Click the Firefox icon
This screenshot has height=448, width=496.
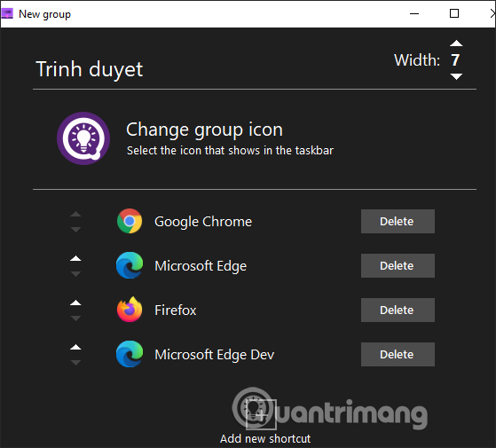pos(130,310)
